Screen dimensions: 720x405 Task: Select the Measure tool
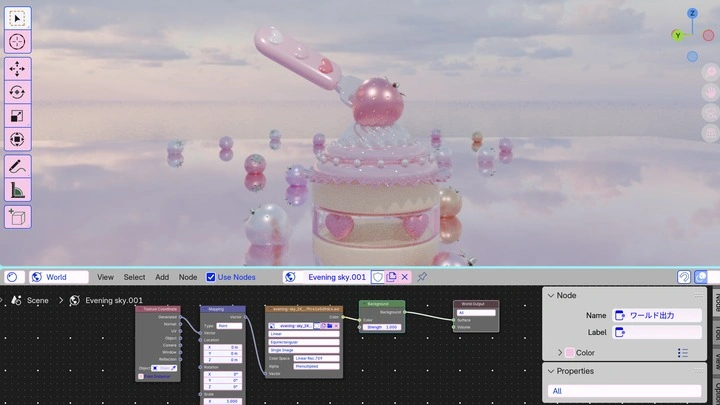(x=17, y=190)
